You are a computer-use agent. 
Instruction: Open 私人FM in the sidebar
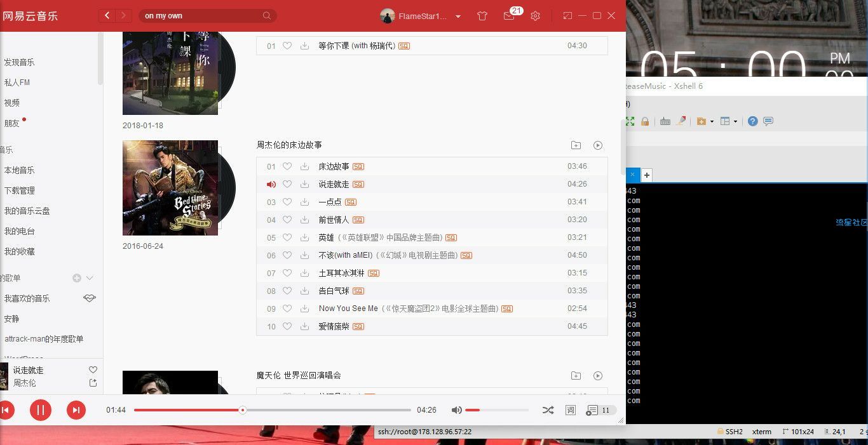point(17,83)
